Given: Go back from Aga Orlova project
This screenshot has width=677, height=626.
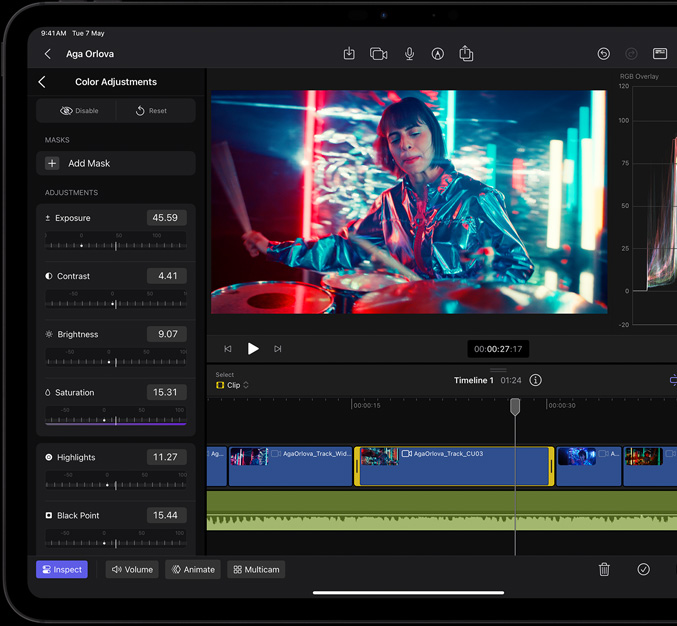Looking at the screenshot, I should pos(48,54).
